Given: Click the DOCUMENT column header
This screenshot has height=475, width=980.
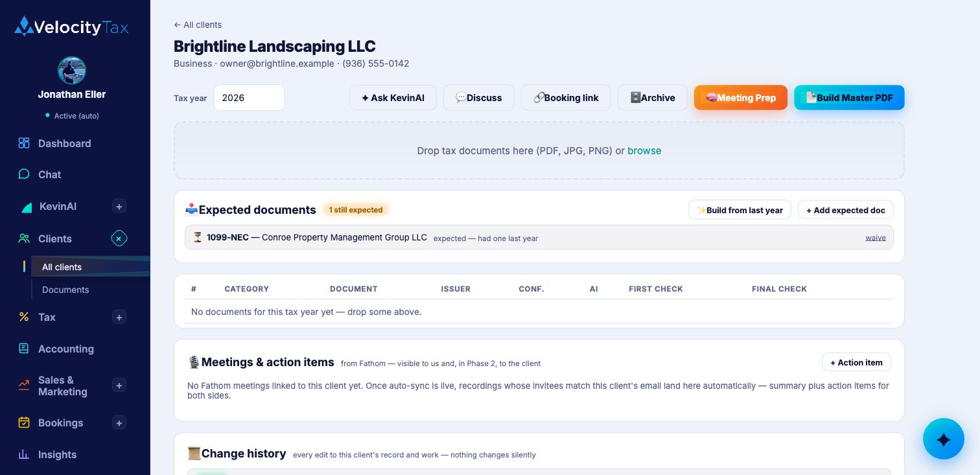Looking at the screenshot, I should coord(353,289).
